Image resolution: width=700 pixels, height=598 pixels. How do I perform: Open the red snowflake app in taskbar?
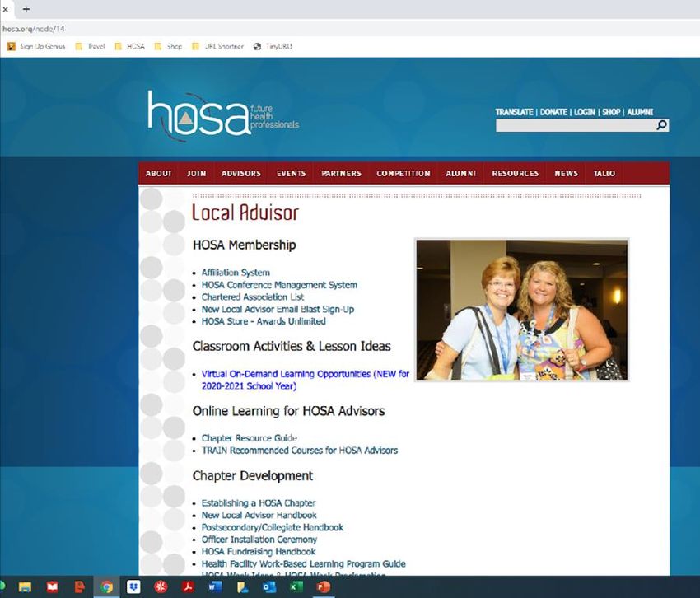click(161, 586)
